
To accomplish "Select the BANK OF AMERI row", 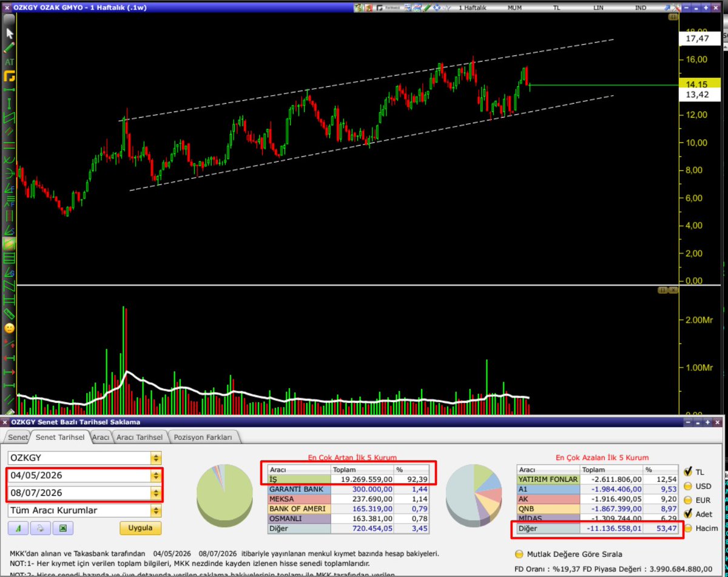I will pyautogui.click(x=349, y=508).
